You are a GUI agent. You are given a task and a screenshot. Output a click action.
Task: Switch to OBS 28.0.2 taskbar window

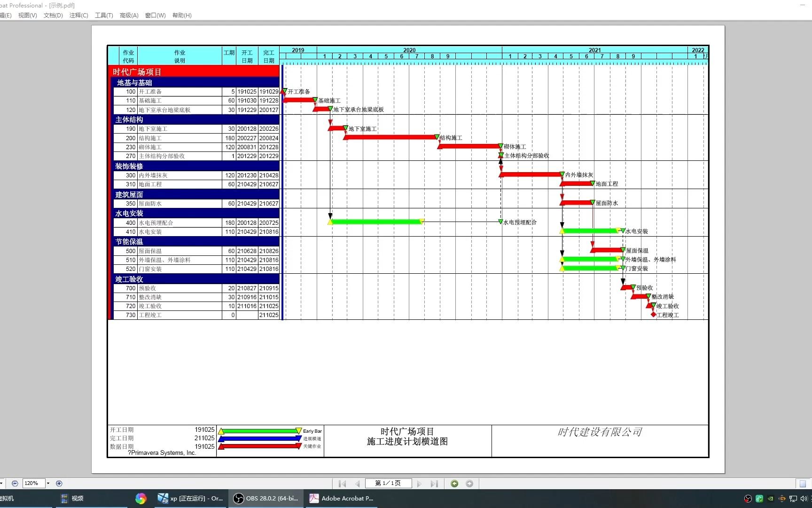266,498
